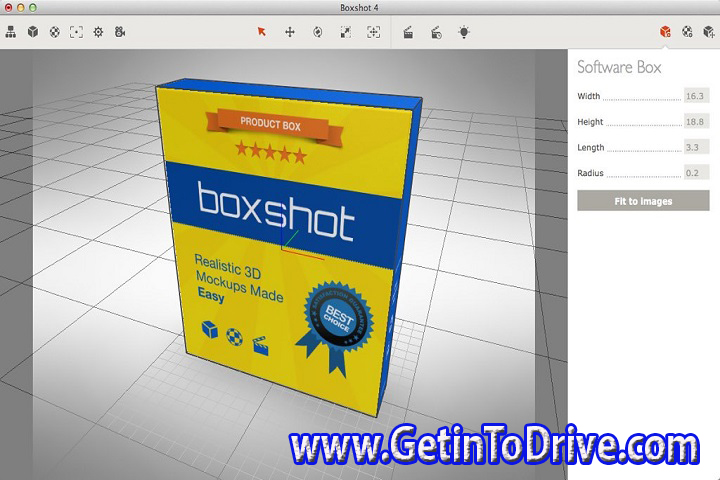Click the bracketed focus frame icon
This screenshot has width=720, height=480.
click(x=76, y=32)
